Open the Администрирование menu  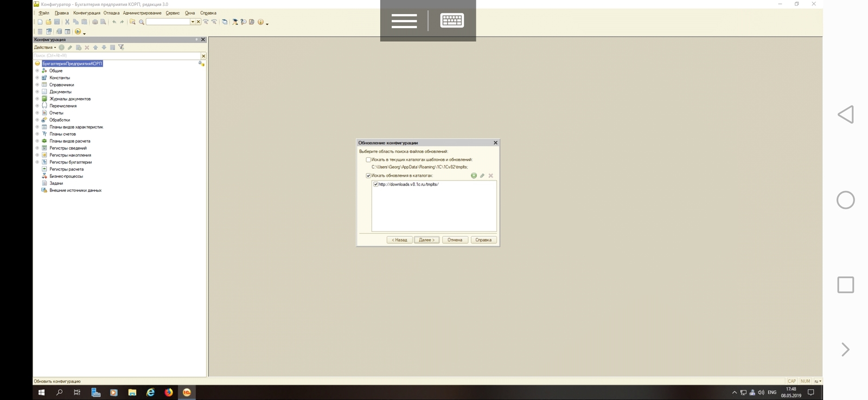[142, 13]
